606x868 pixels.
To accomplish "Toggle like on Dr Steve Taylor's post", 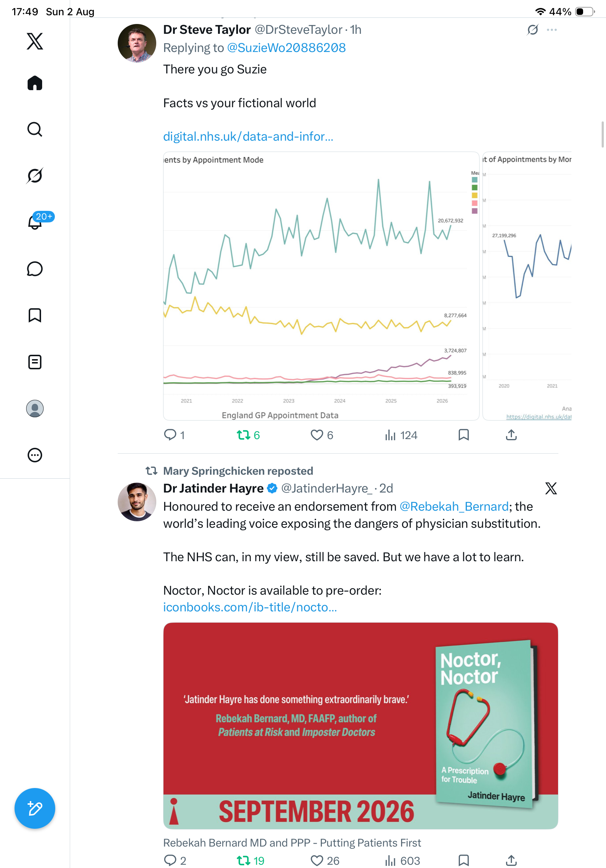I will [x=322, y=435].
